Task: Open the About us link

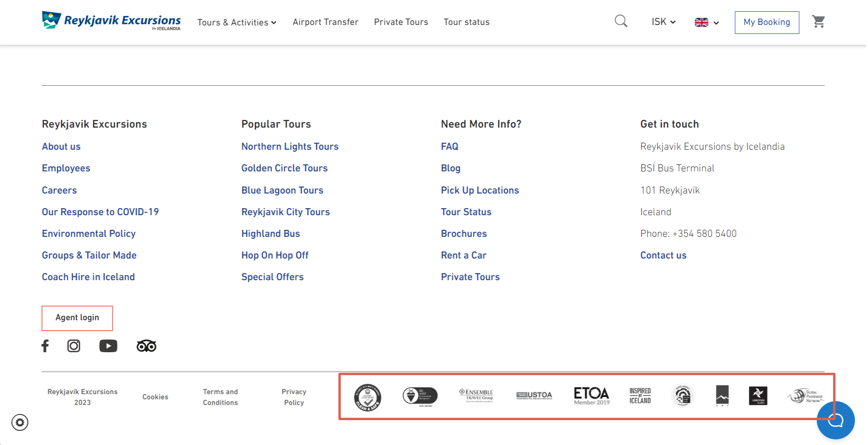Action: (61, 146)
